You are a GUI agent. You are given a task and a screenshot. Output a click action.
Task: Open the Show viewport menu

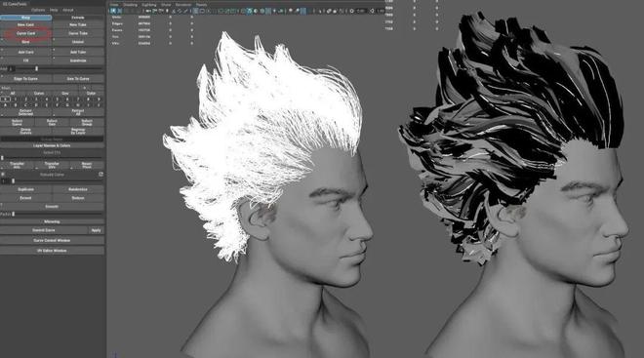click(166, 5)
